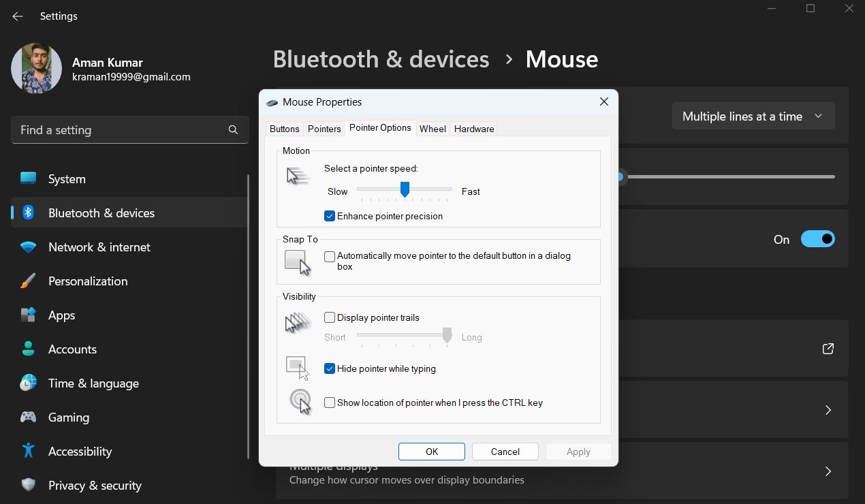Click the Accessibility figure icon
This screenshot has width=865, height=504.
pos(28,451)
